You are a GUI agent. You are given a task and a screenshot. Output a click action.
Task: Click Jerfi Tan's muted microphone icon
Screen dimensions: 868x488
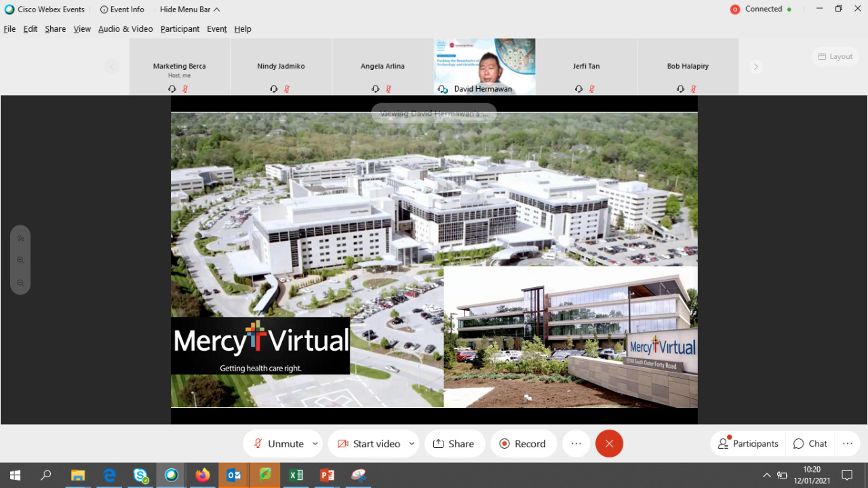(592, 89)
